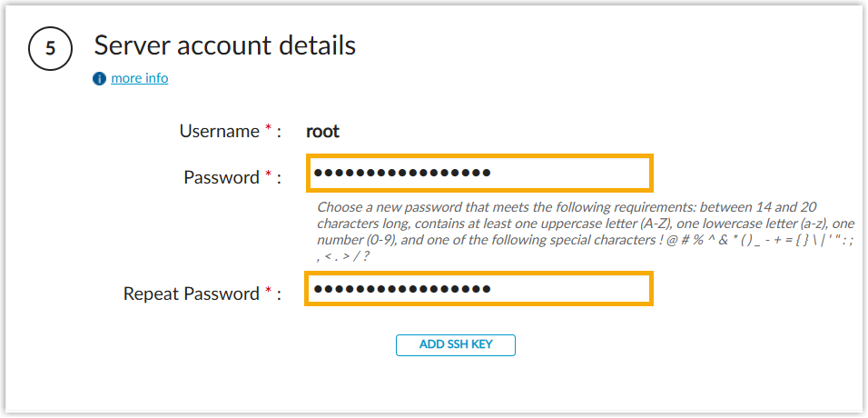The width and height of the screenshot is (868, 418).
Task: Click the red asterisk beside Repeat Password
Action: click(268, 293)
